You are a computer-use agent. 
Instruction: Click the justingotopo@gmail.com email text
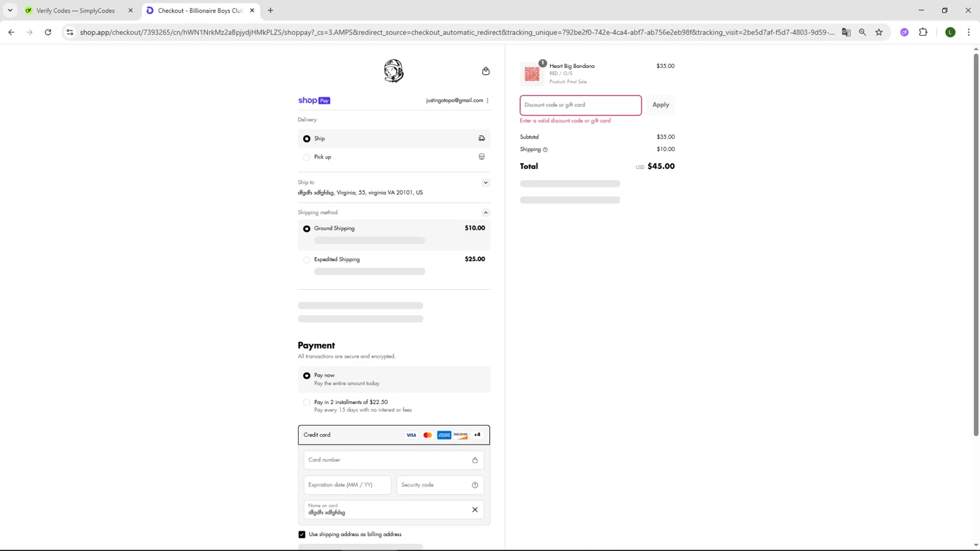[455, 101]
